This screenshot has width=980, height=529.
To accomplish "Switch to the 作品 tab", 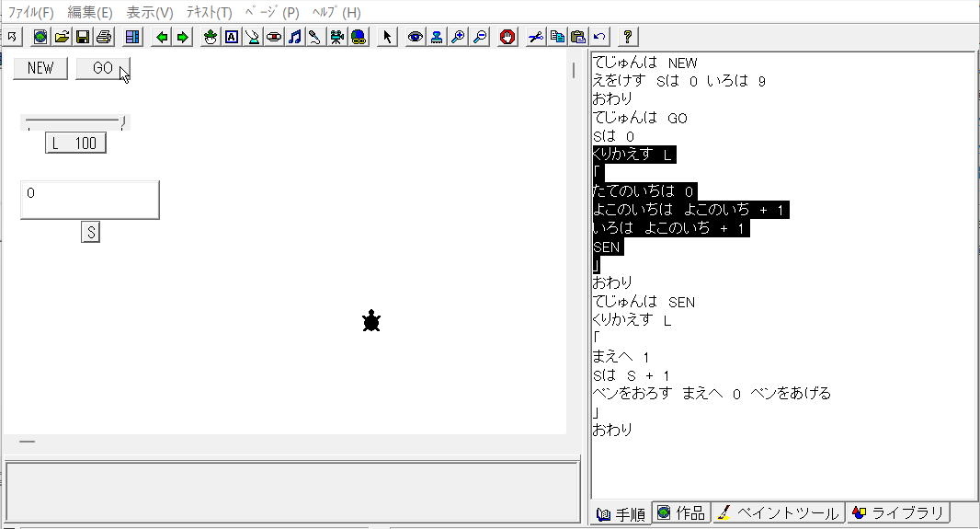I will [681, 512].
